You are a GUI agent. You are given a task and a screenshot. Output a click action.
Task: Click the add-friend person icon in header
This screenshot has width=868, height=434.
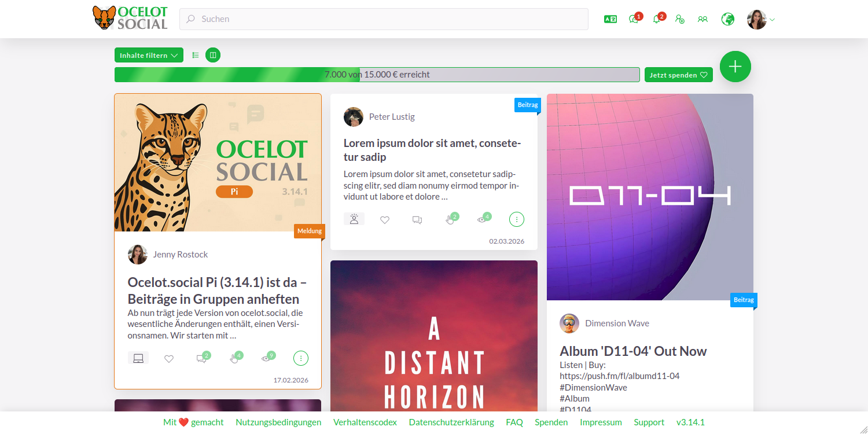pyautogui.click(x=680, y=19)
